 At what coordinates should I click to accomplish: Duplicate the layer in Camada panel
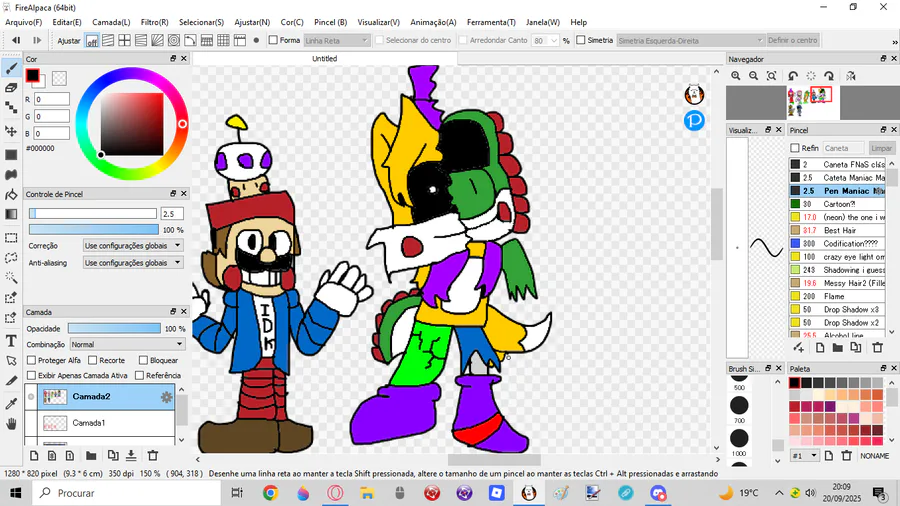pyautogui.click(x=113, y=456)
